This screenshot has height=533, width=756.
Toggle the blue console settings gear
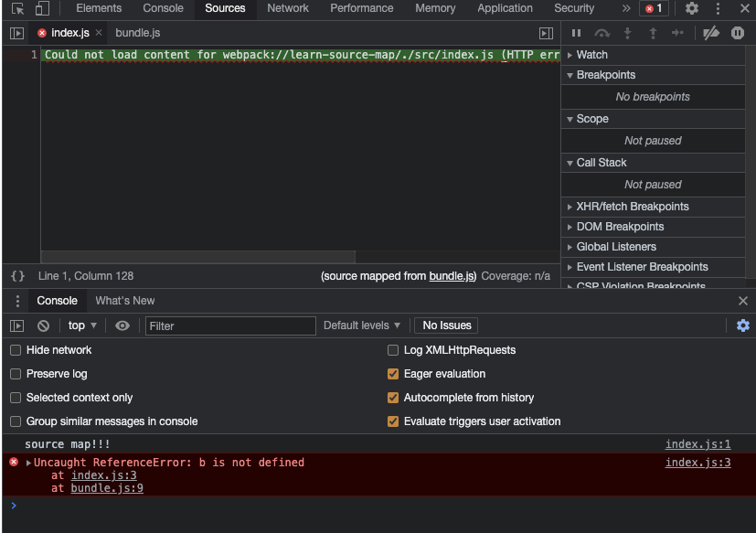click(x=743, y=325)
